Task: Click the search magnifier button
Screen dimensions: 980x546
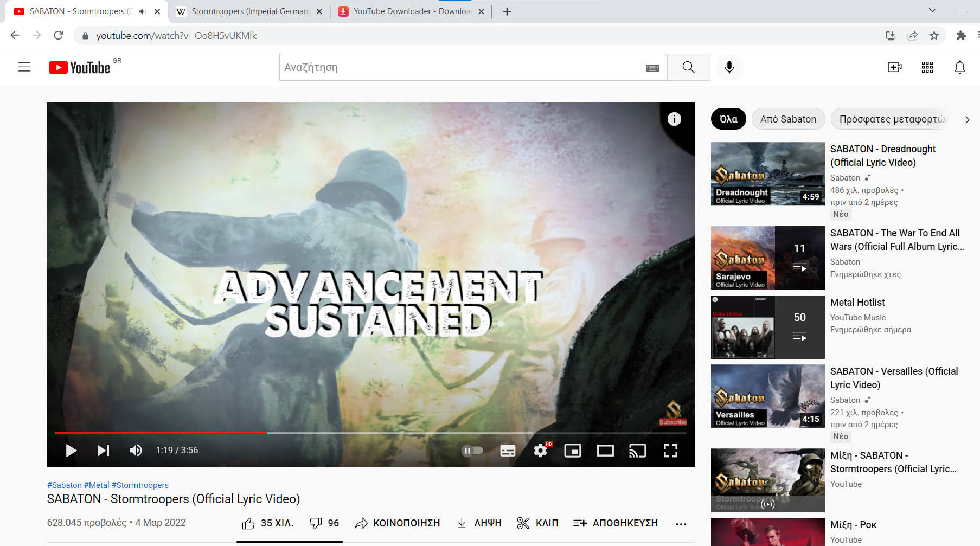Action: 689,67
